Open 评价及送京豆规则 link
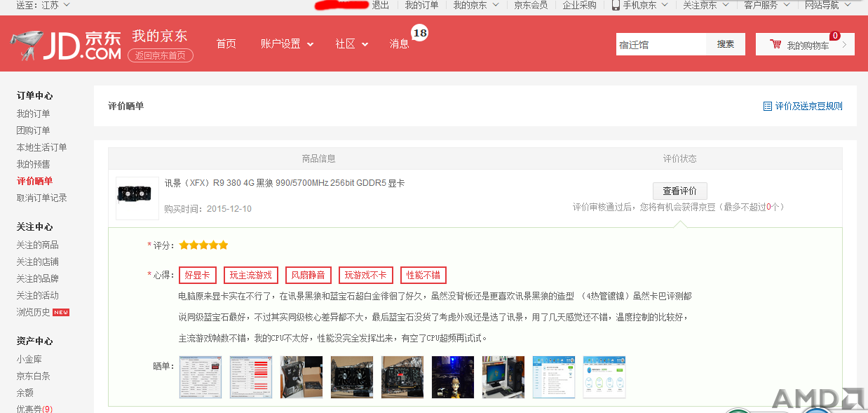Viewport: 868px width, 413px height. click(x=808, y=107)
